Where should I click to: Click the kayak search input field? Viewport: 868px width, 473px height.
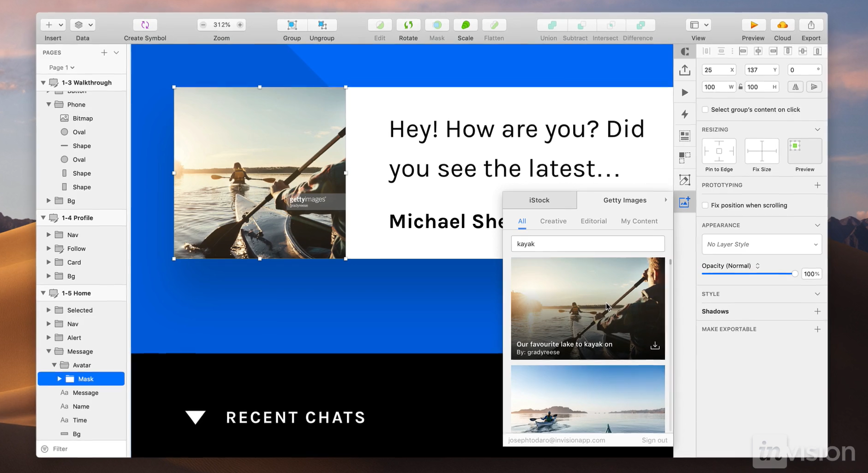click(x=587, y=244)
